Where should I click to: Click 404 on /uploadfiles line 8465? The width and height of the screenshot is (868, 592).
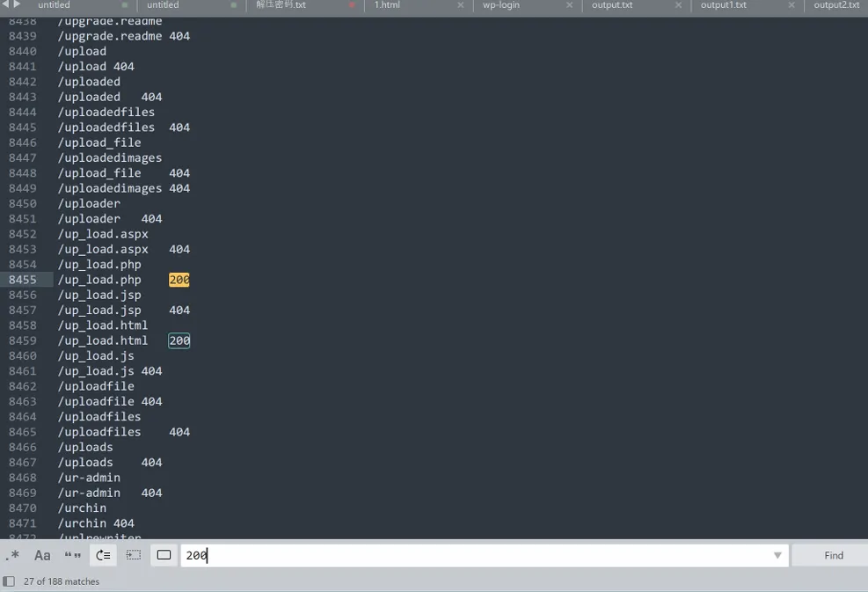[179, 432]
